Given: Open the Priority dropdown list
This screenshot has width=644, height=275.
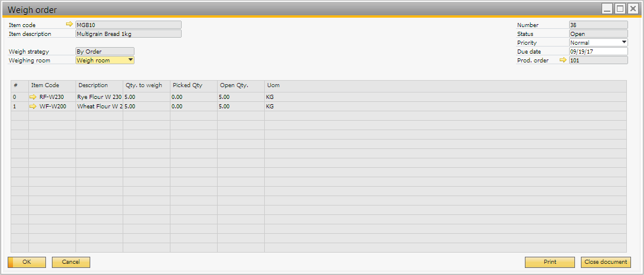Looking at the screenshot, I should point(624,42).
